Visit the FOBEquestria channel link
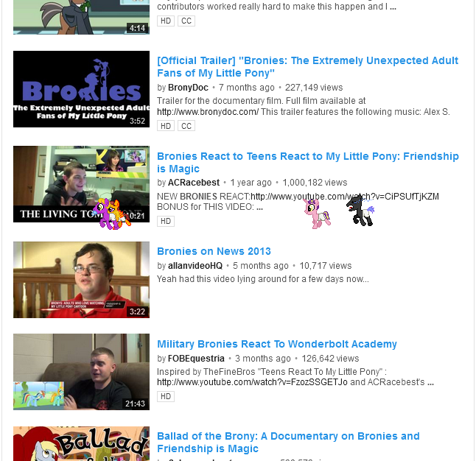 [196, 359]
